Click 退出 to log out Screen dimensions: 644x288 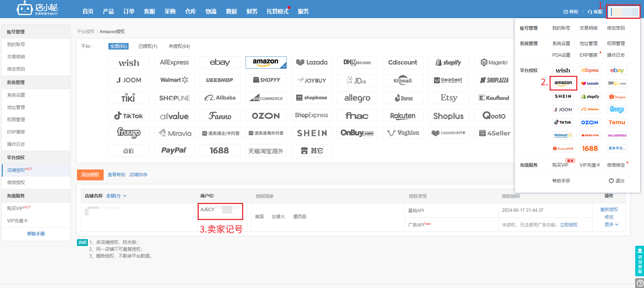(x=617, y=181)
